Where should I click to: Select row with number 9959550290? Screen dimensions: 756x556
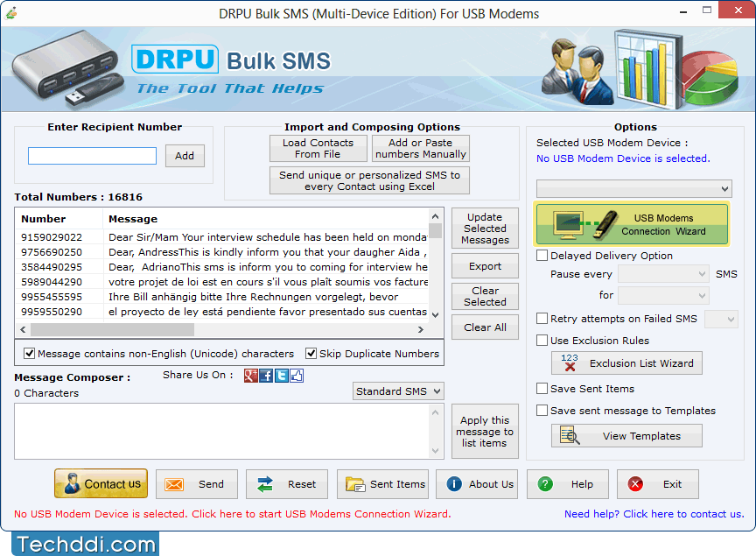point(222,312)
